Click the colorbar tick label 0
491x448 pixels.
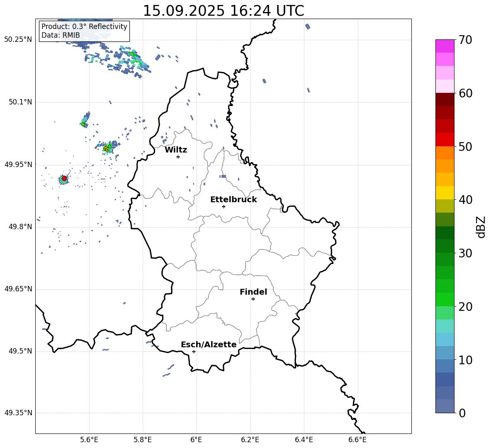[x=462, y=413]
